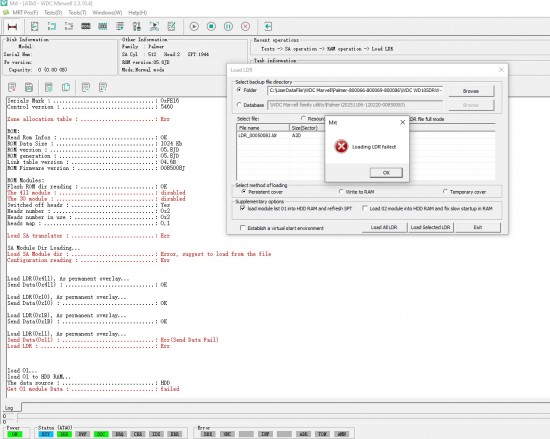Select Write to RAM loading method
The height and width of the screenshot is (439, 550).
pyautogui.click(x=341, y=192)
